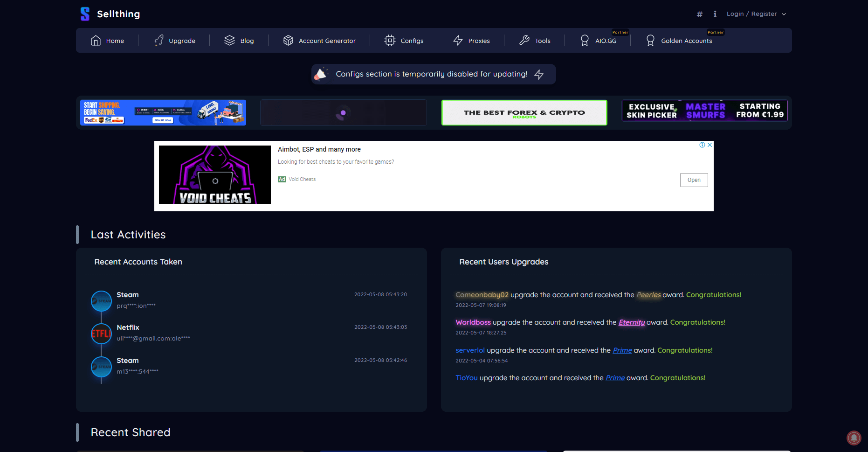Click the Eternity award link
This screenshot has width=868, height=452.
pyautogui.click(x=632, y=322)
